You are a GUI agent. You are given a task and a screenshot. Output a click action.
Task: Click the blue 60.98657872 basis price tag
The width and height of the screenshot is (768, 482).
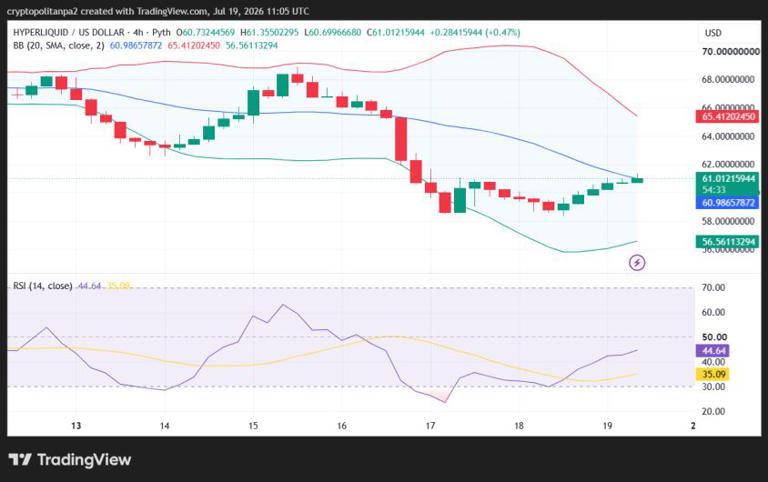(x=727, y=203)
